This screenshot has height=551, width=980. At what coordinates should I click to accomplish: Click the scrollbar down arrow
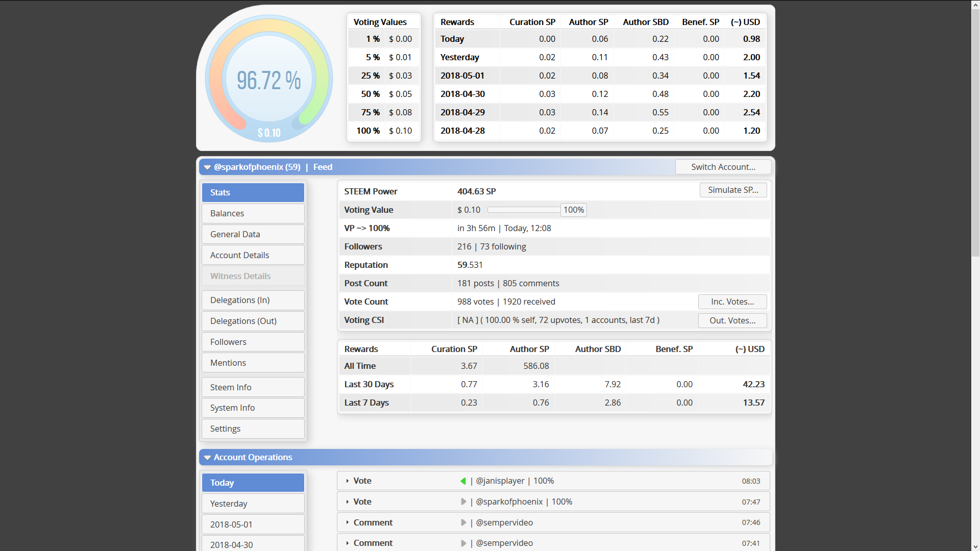pos(975,547)
